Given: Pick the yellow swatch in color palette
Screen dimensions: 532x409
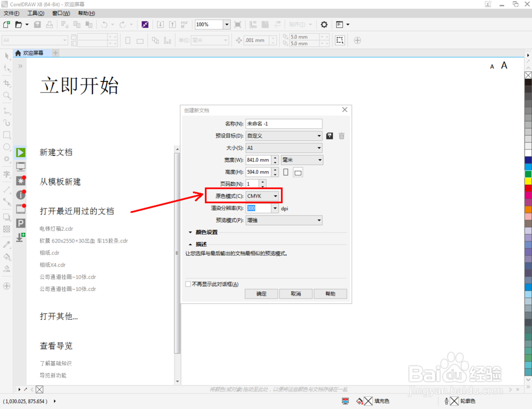Looking at the screenshot, I should 528,181.
